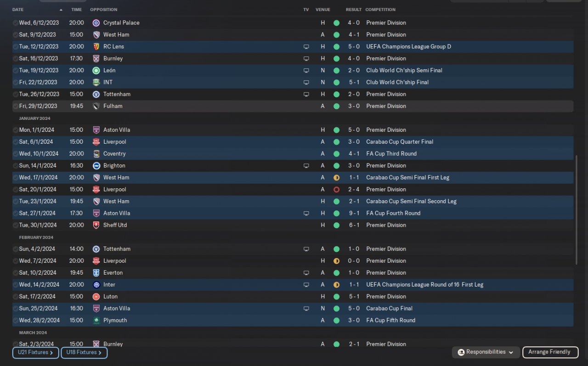Click the Inter club badge icon
Screen dimensions: 588x366
96,285
